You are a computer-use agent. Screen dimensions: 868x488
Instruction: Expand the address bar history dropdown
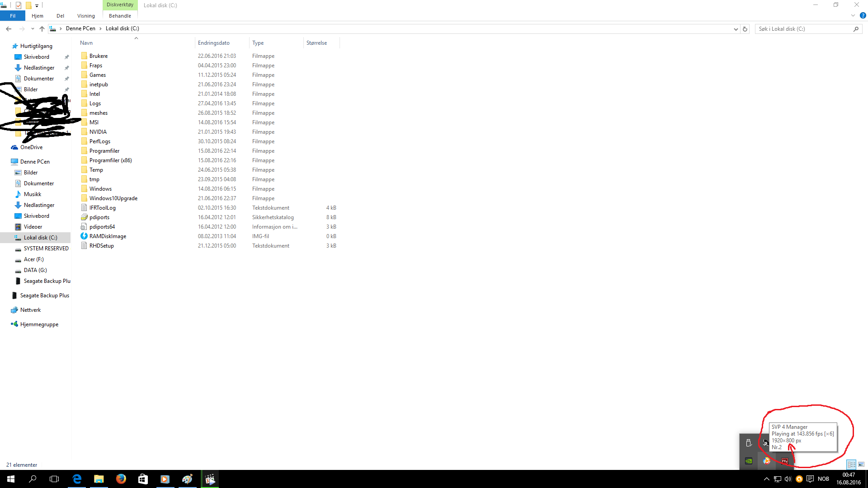pyautogui.click(x=736, y=28)
